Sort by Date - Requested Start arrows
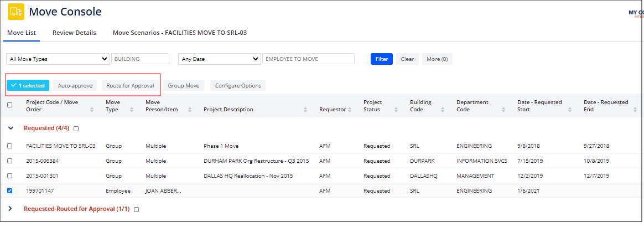Screen dimensions: 644x227 569,110
